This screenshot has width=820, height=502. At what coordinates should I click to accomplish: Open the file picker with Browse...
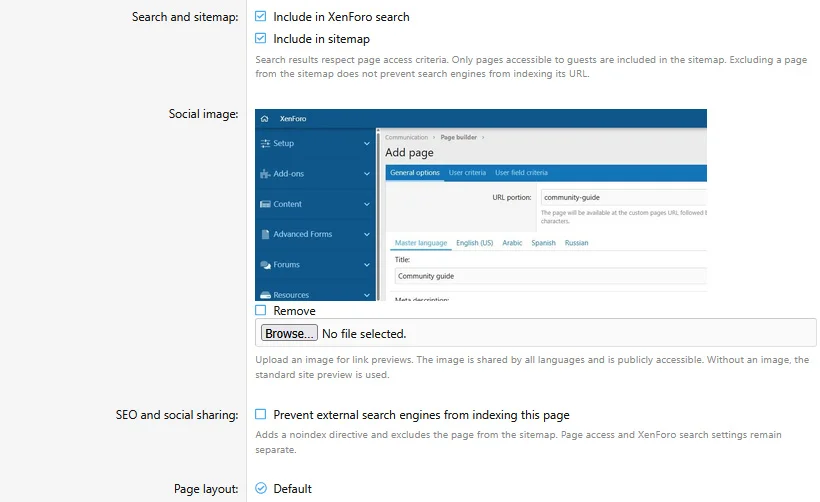click(x=289, y=333)
